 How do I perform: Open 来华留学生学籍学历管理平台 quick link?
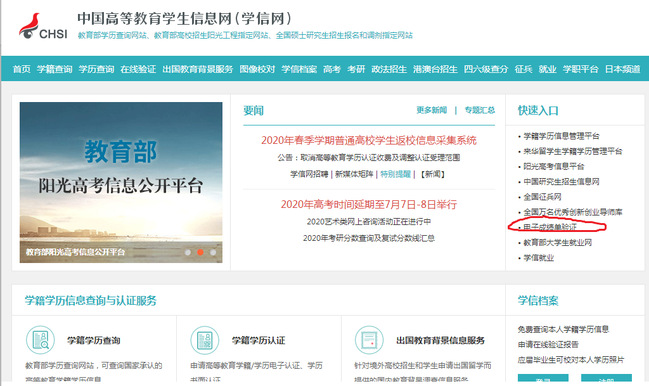coord(573,151)
